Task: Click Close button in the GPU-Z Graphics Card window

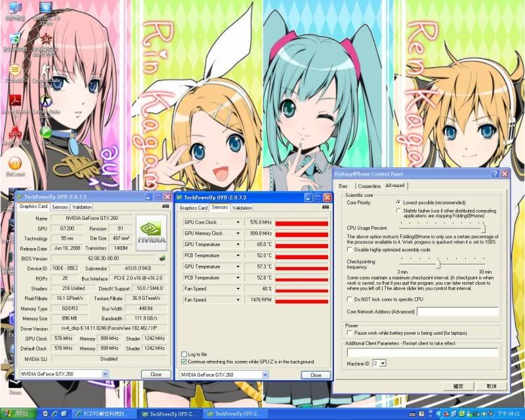Action: (156, 374)
